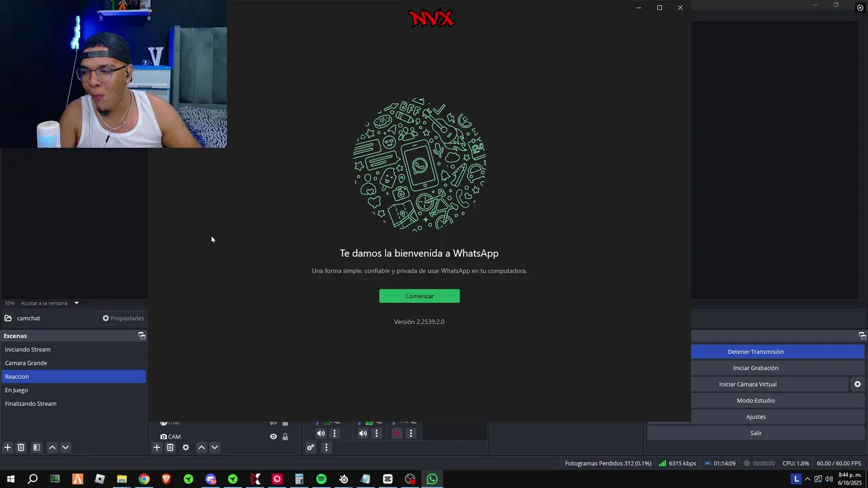
Task: Click the stream time 01:14:09
Action: [x=719, y=464]
